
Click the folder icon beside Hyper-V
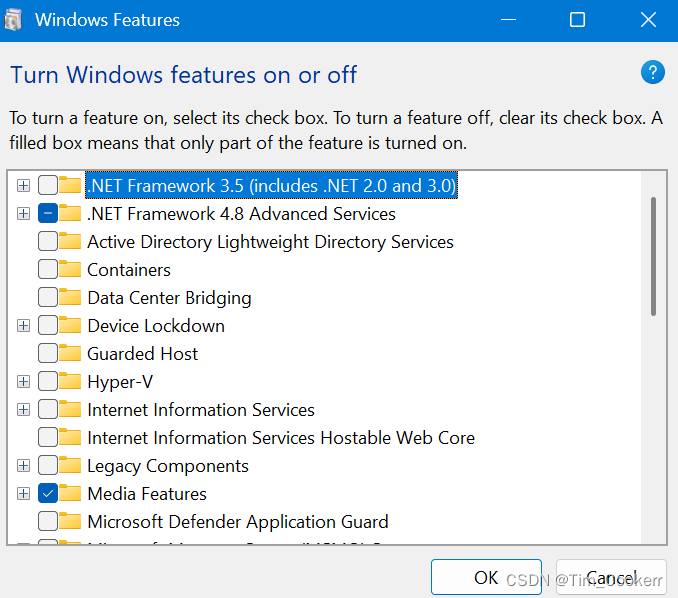point(70,381)
